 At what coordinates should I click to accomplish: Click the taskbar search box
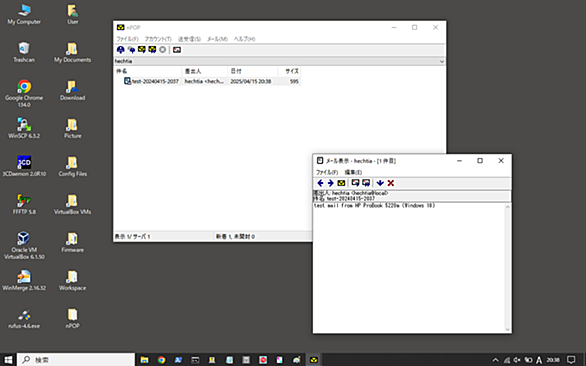(76, 360)
